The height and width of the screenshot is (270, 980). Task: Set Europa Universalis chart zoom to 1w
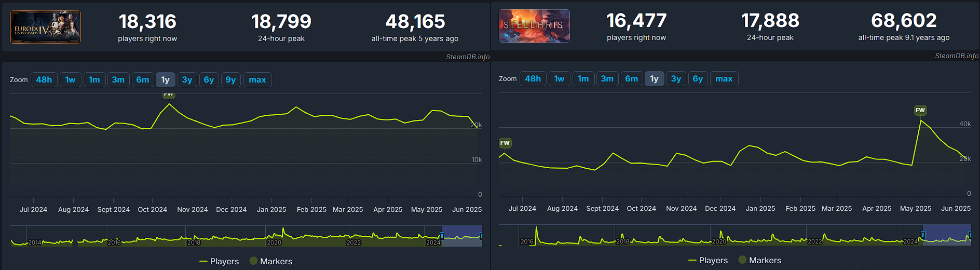71,79
